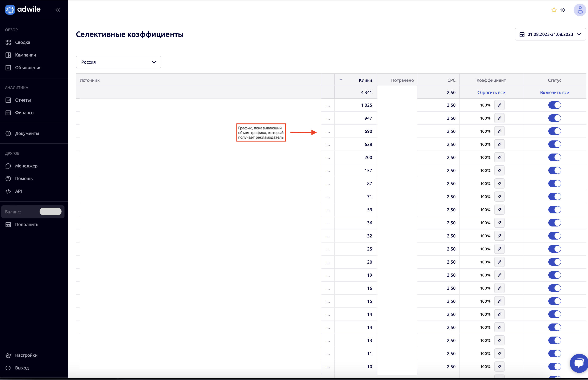
Task: Open the 01.08.2023-31.08.2023 date range dropdown
Action: 550,34
